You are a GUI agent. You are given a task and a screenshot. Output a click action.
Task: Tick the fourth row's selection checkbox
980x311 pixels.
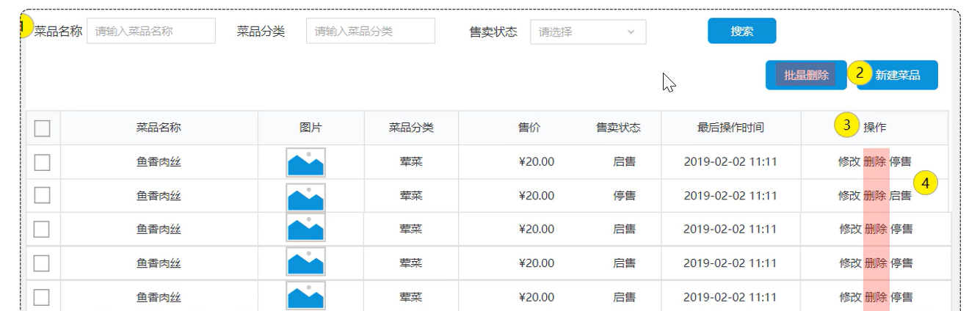tap(43, 263)
